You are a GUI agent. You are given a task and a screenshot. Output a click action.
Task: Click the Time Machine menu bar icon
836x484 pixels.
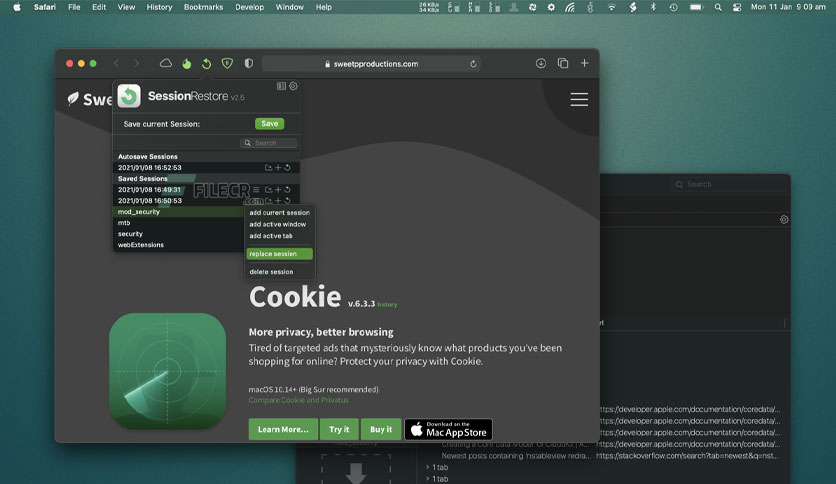(673, 7)
